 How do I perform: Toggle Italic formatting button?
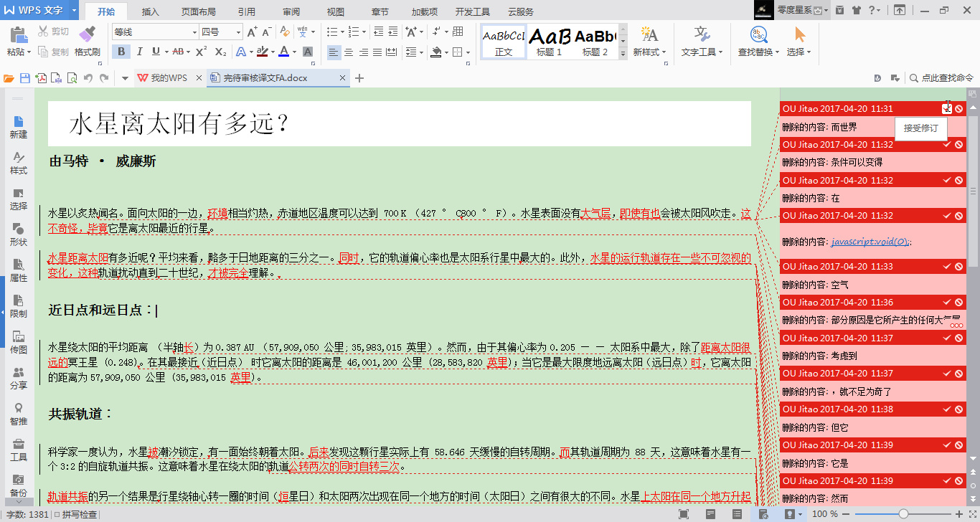coord(139,52)
